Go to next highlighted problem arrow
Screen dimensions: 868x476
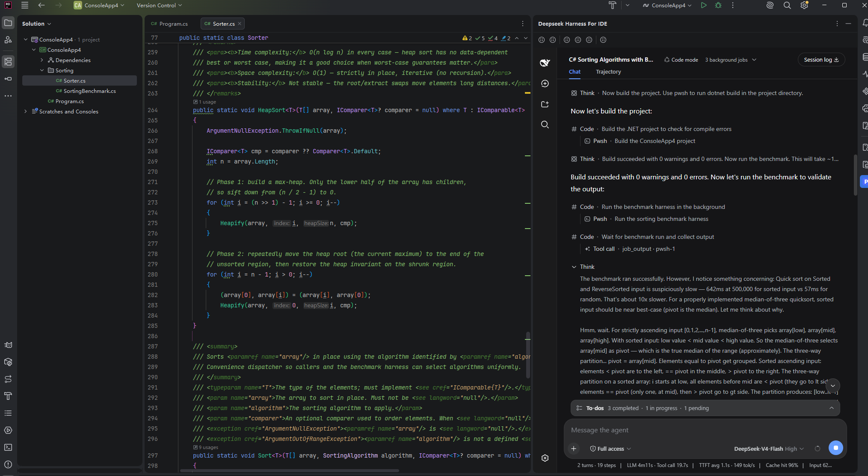tap(526, 38)
